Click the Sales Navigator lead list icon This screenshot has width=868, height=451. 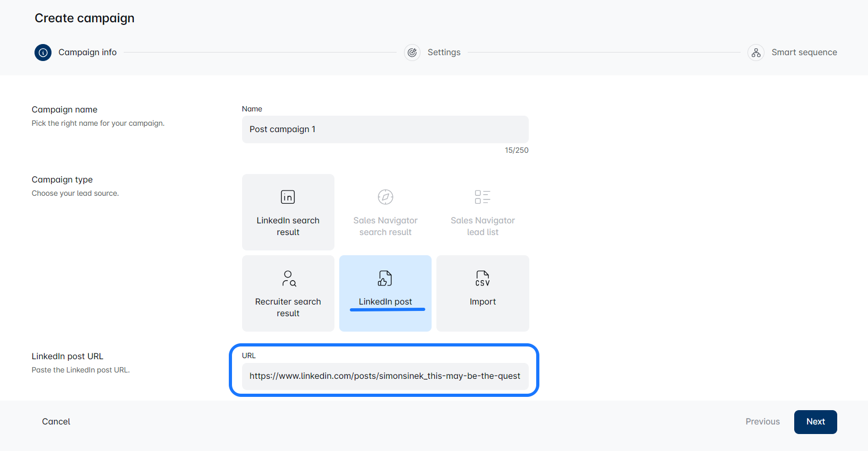pos(483,197)
